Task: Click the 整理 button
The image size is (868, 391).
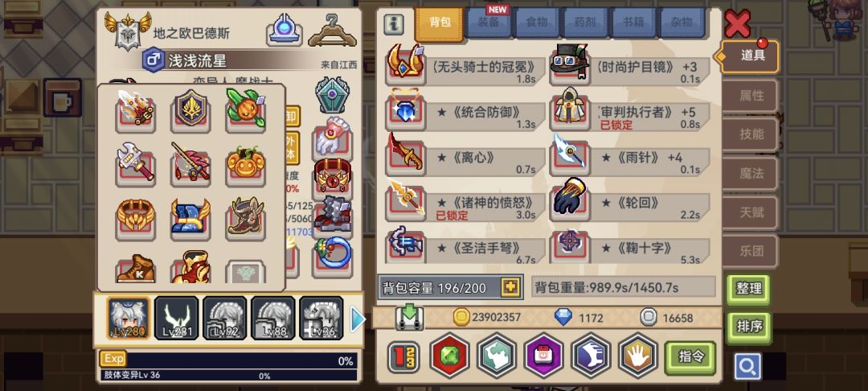Action: point(748,289)
